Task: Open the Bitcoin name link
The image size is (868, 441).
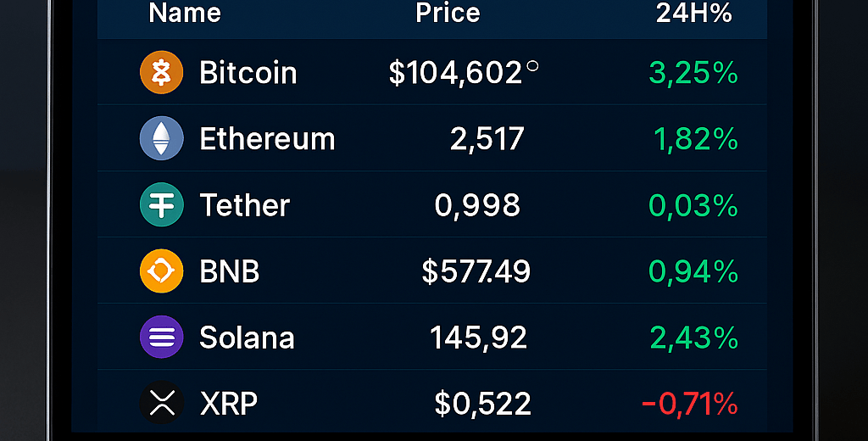Action: click(248, 73)
